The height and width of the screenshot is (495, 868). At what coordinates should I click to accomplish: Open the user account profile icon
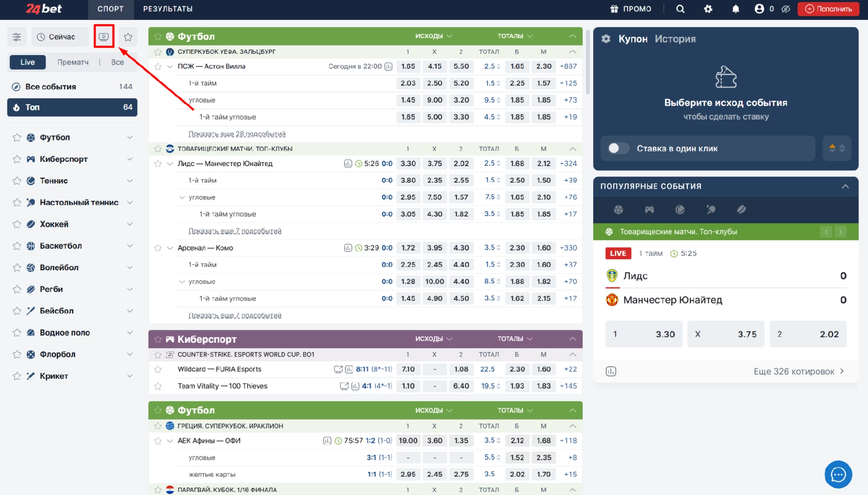point(759,9)
